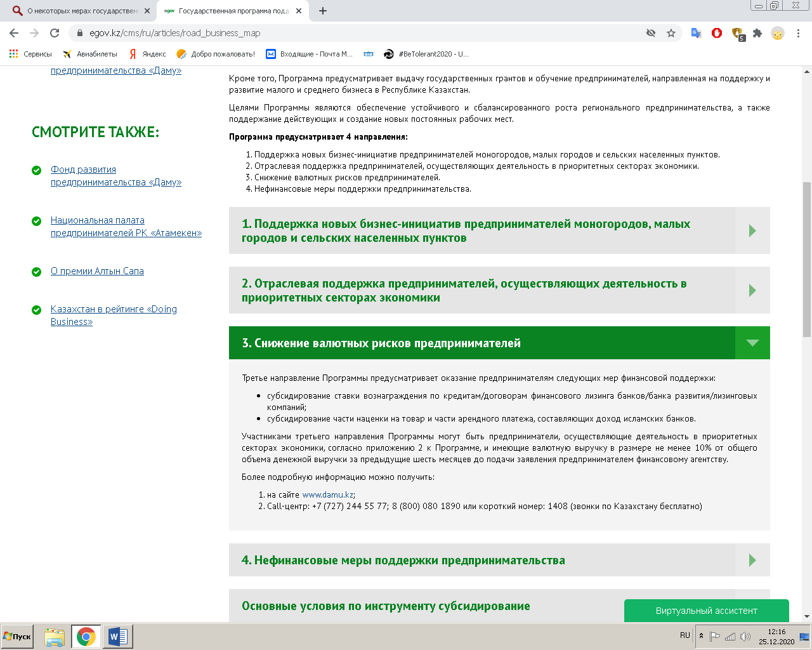Switch to Word in the taskbar
The image size is (812, 650).
coord(118,637)
